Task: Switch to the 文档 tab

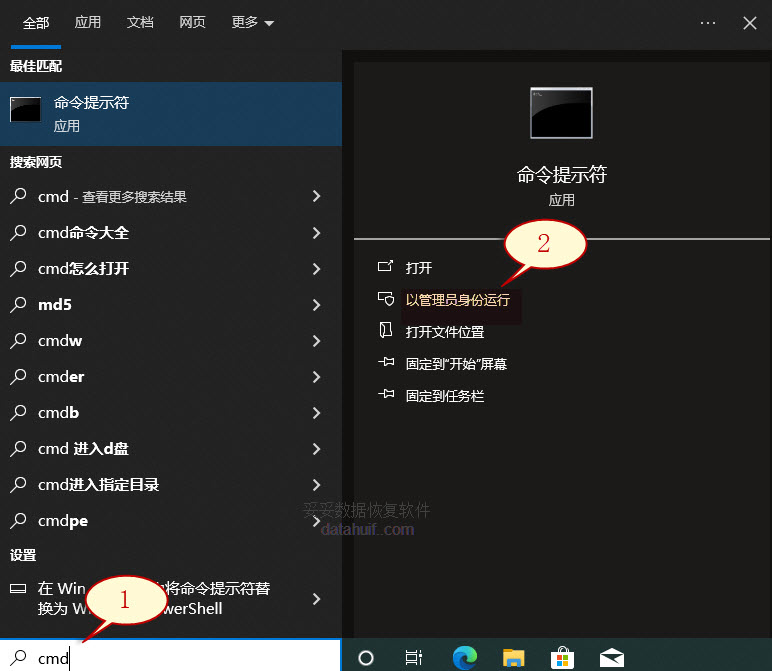Action: (x=140, y=23)
